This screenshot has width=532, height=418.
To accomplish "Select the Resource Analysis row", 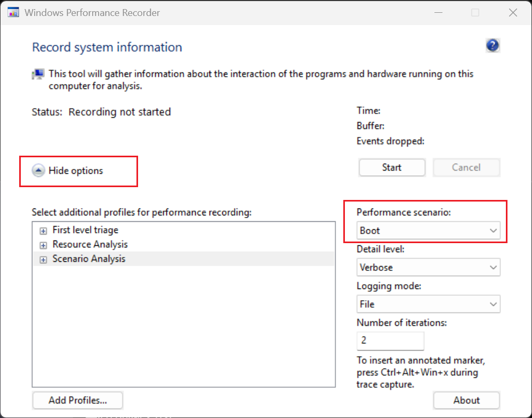I will point(183,244).
